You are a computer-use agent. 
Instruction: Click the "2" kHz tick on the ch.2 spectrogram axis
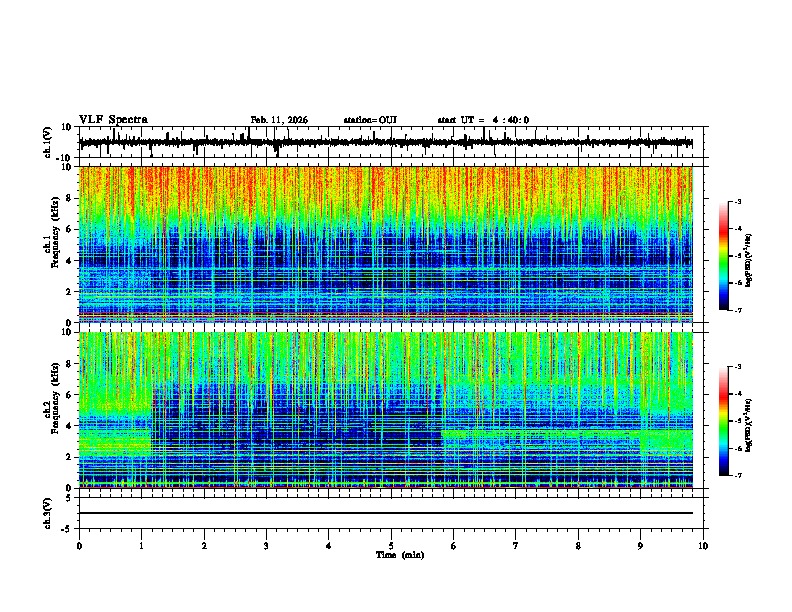[x=70, y=457]
